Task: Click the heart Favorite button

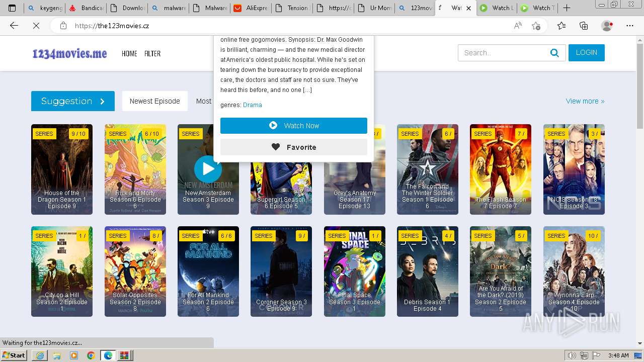Action: pyautogui.click(x=294, y=147)
